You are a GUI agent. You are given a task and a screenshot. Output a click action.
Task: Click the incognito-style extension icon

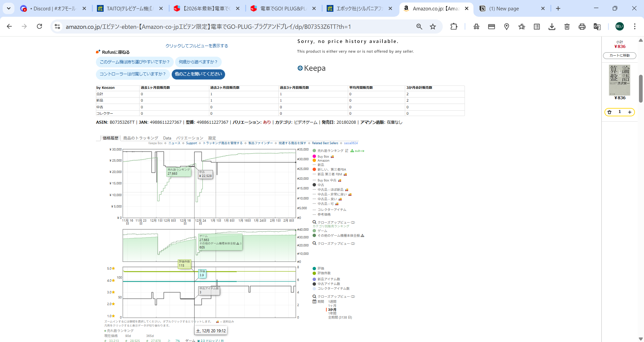click(x=476, y=26)
